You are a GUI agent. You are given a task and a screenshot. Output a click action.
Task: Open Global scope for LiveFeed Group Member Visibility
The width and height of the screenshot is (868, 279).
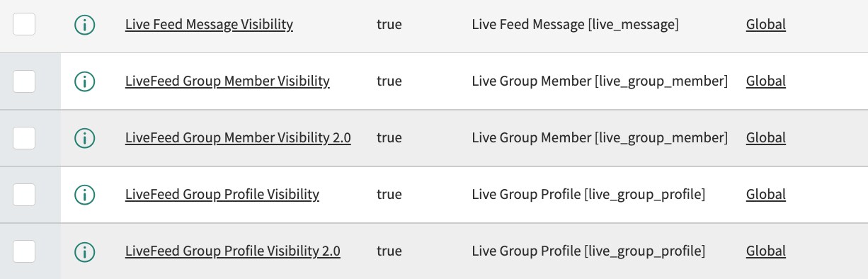766,81
